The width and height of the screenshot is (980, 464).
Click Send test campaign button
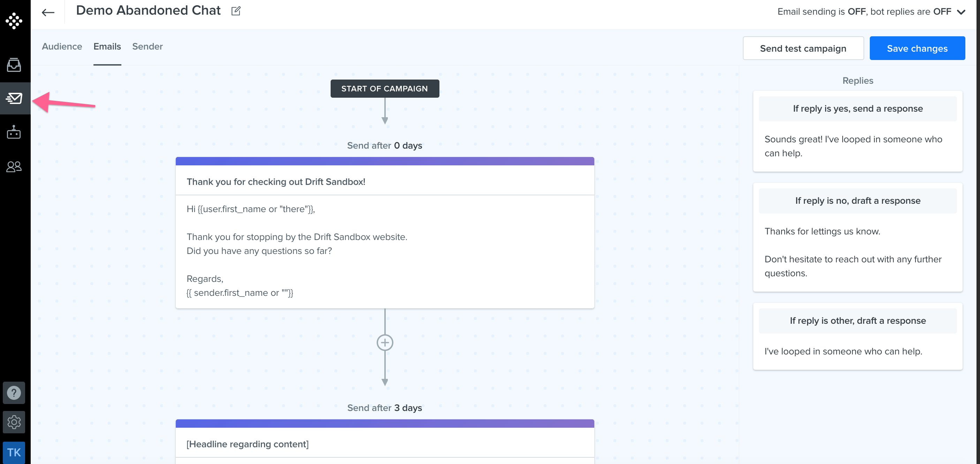(803, 48)
